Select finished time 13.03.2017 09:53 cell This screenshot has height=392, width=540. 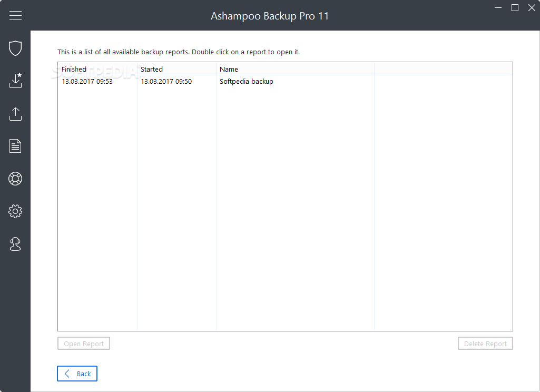point(87,82)
